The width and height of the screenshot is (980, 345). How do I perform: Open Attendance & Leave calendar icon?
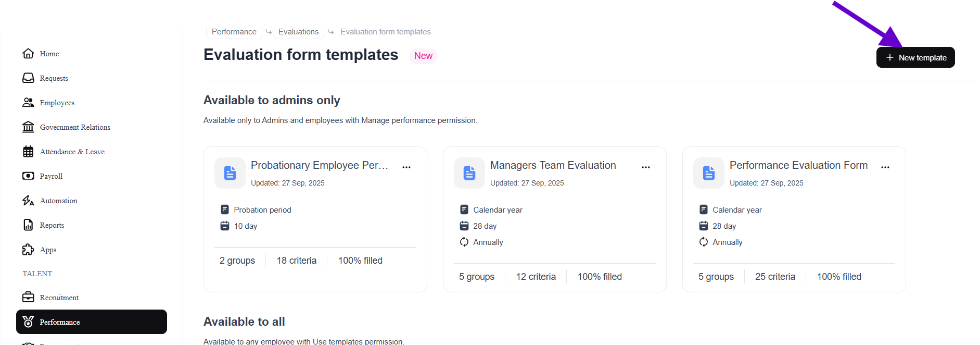point(28,152)
